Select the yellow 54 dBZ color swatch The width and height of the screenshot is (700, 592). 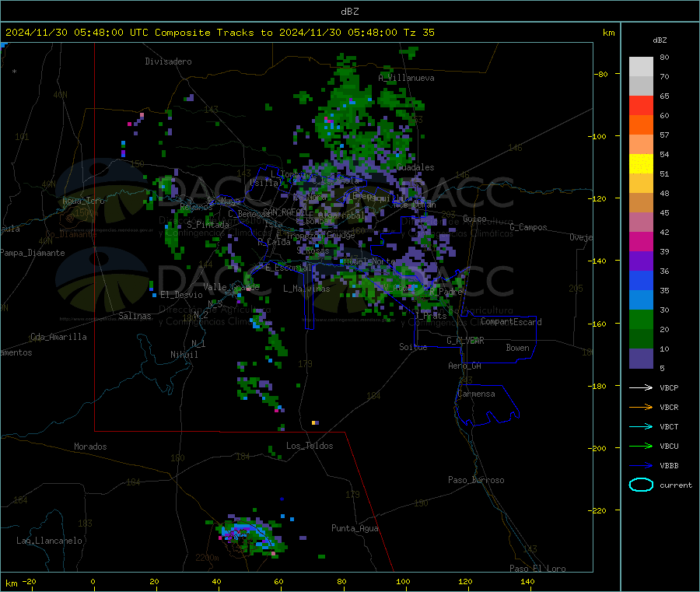(x=641, y=164)
